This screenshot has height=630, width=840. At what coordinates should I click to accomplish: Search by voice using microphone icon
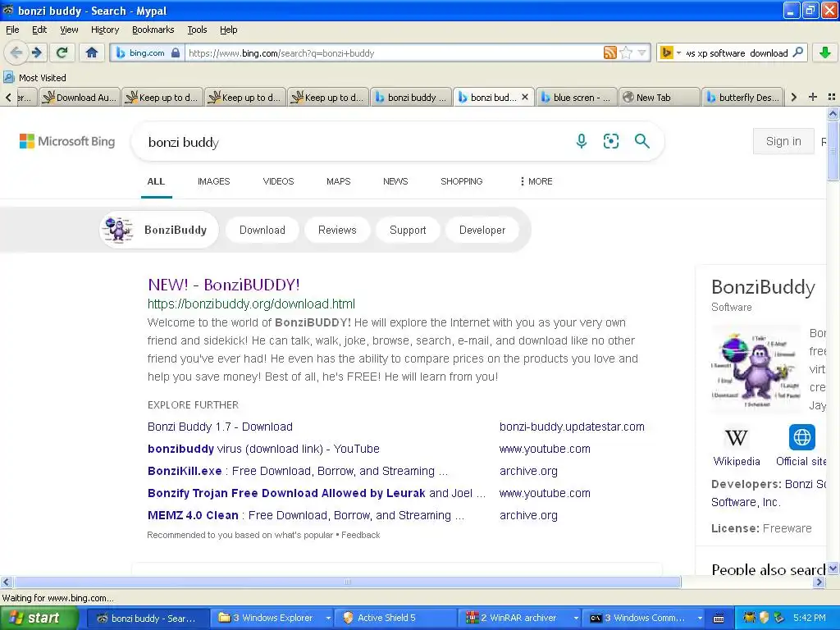click(x=582, y=141)
